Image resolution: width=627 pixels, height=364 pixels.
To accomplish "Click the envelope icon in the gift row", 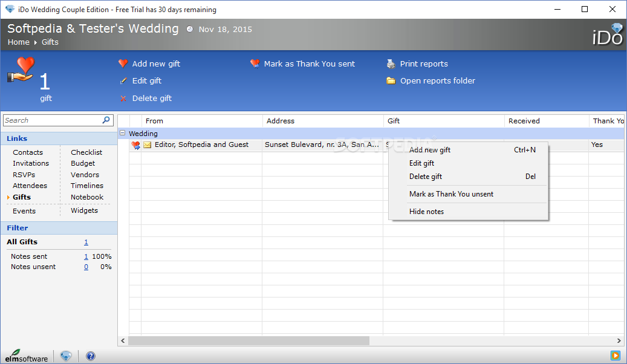I will (x=148, y=145).
